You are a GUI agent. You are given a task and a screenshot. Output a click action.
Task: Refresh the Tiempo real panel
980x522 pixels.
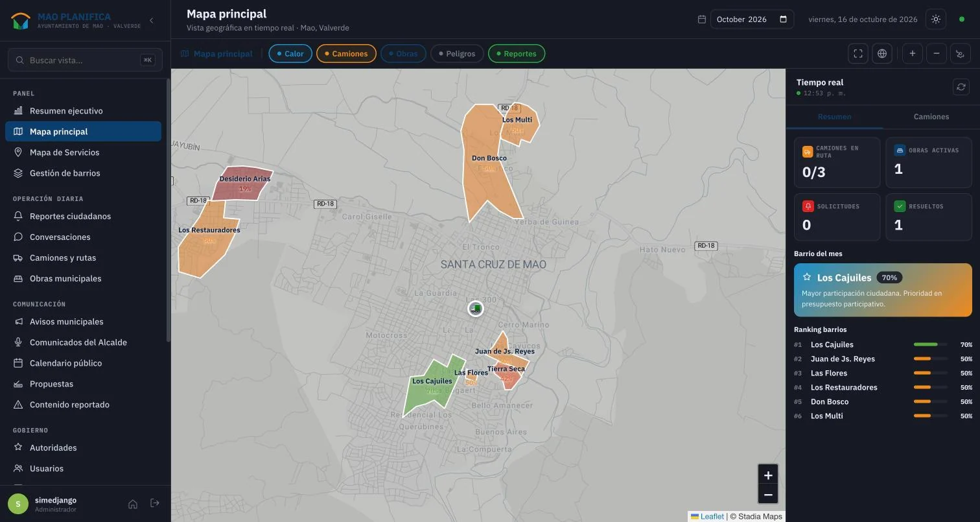[x=961, y=87]
